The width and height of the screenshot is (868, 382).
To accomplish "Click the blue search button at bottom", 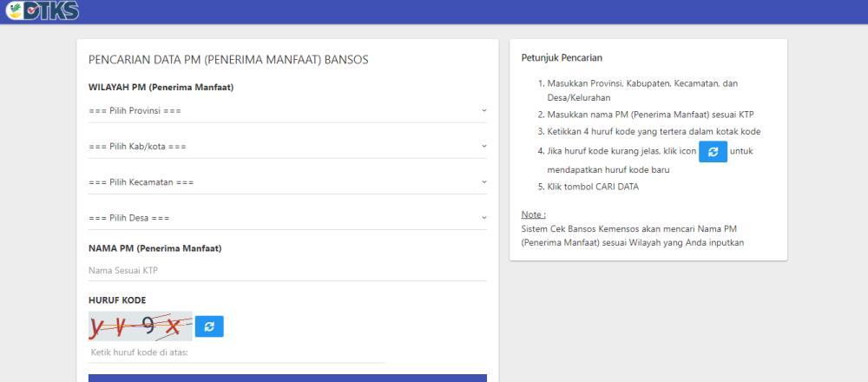I will (287, 379).
